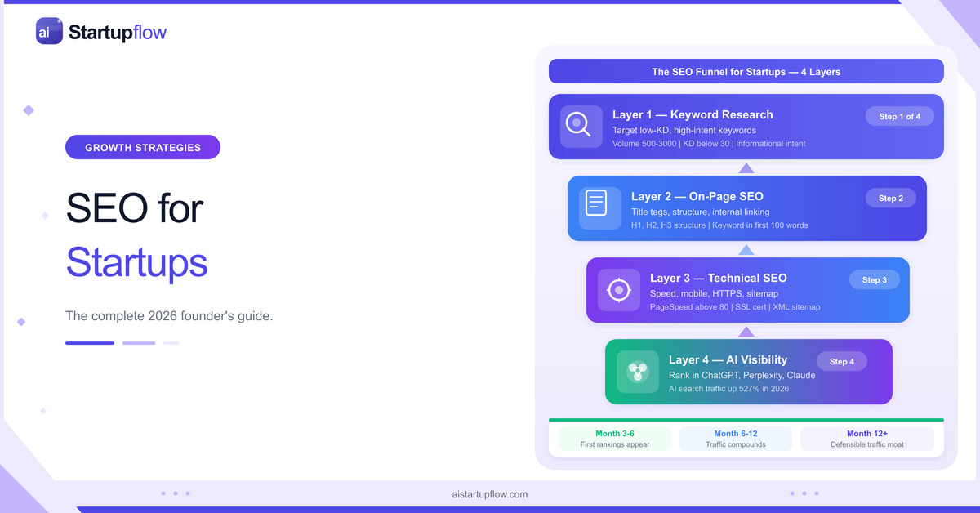Click the Month 6-12 timeline card
The image size is (980, 513).
tap(736, 439)
